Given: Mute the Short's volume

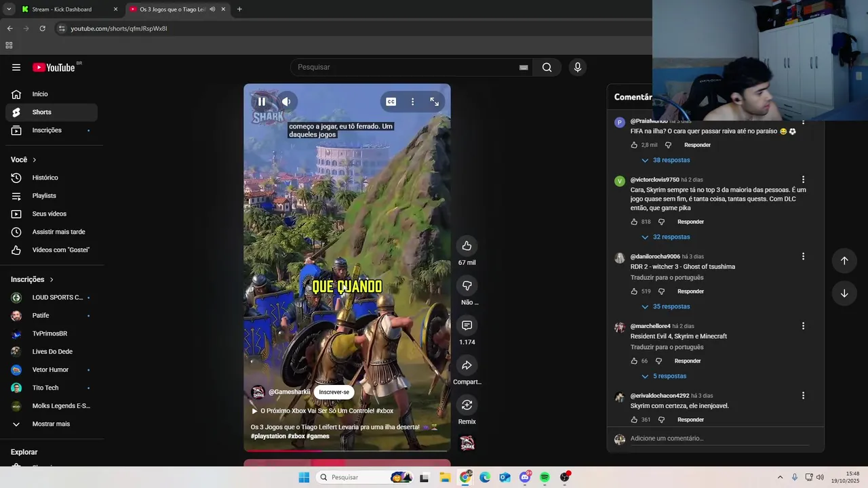Looking at the screenshot, I should (x=286, y=102).
